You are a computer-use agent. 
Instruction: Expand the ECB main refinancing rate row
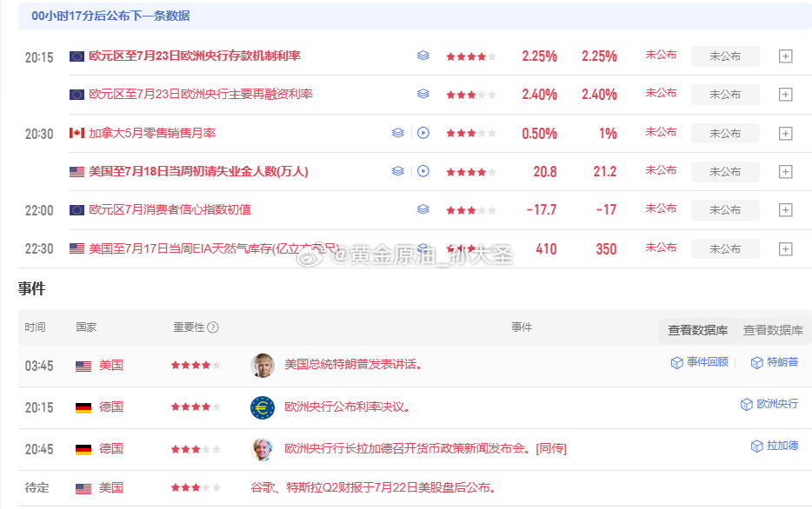pos(786,95)
